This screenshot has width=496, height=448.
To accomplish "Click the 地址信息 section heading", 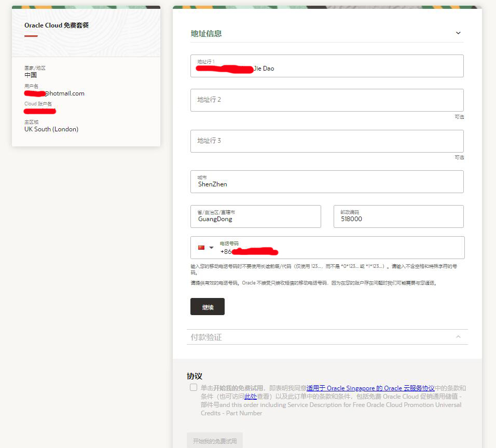I will click(206, 34).
